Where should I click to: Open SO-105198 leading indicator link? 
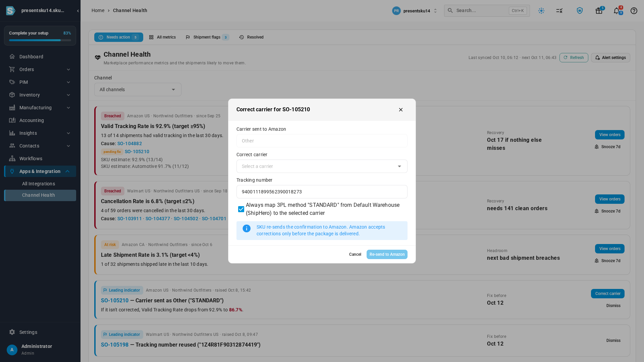[x=115, y=345]
